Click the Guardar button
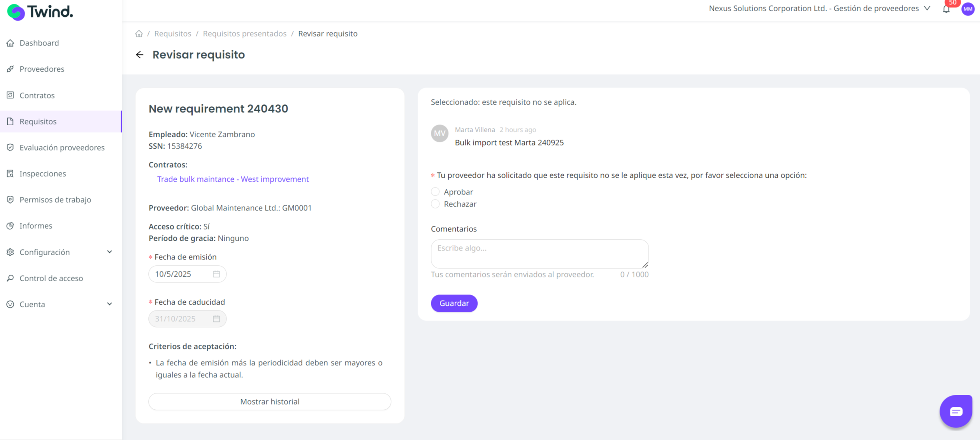Viewport: 980px width, 440px height. [454, 303]
